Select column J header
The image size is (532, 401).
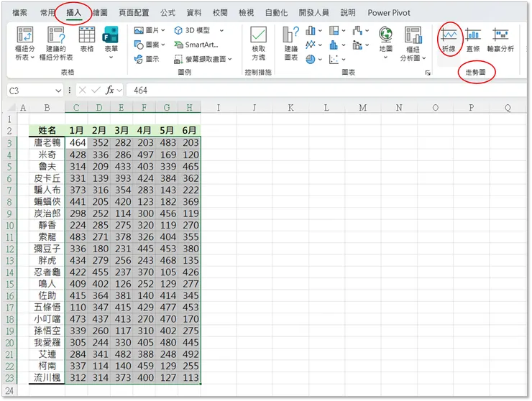(254, 108)
